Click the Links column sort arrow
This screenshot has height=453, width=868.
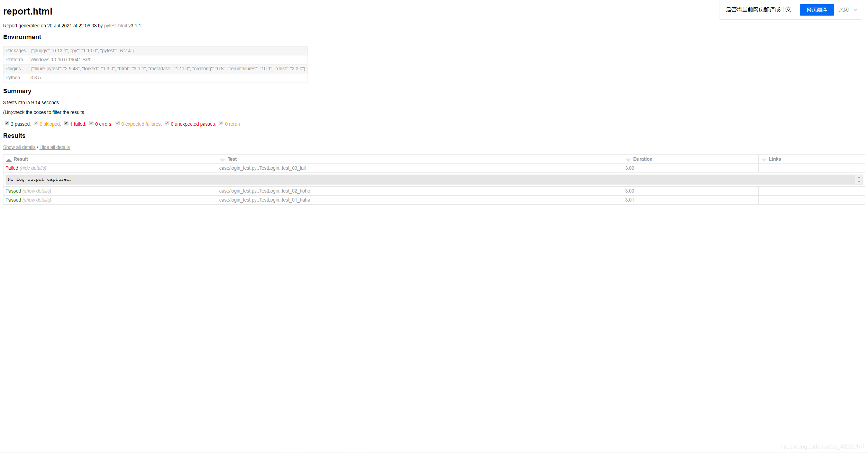(764, 160)
